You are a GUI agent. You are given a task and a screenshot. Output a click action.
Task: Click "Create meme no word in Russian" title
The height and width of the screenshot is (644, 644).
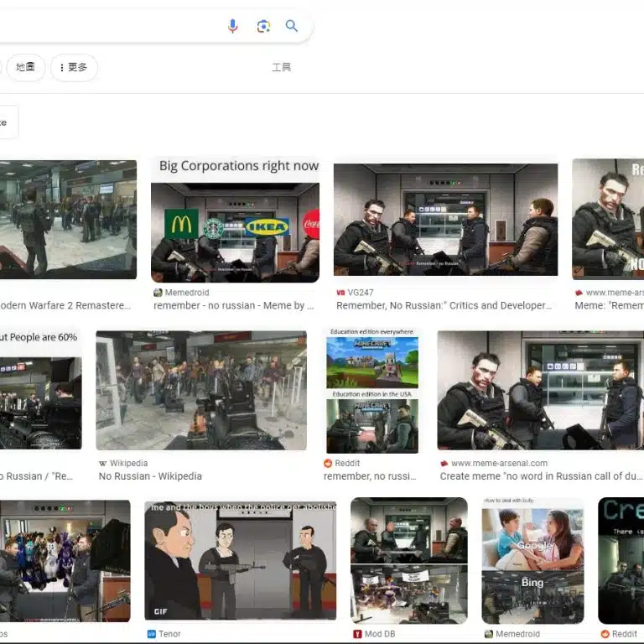541,476
